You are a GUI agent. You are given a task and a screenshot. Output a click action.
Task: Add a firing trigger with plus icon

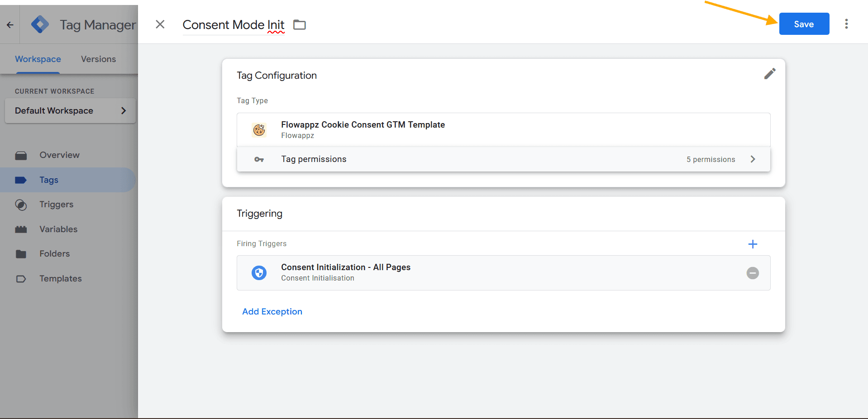pos(753,244)
